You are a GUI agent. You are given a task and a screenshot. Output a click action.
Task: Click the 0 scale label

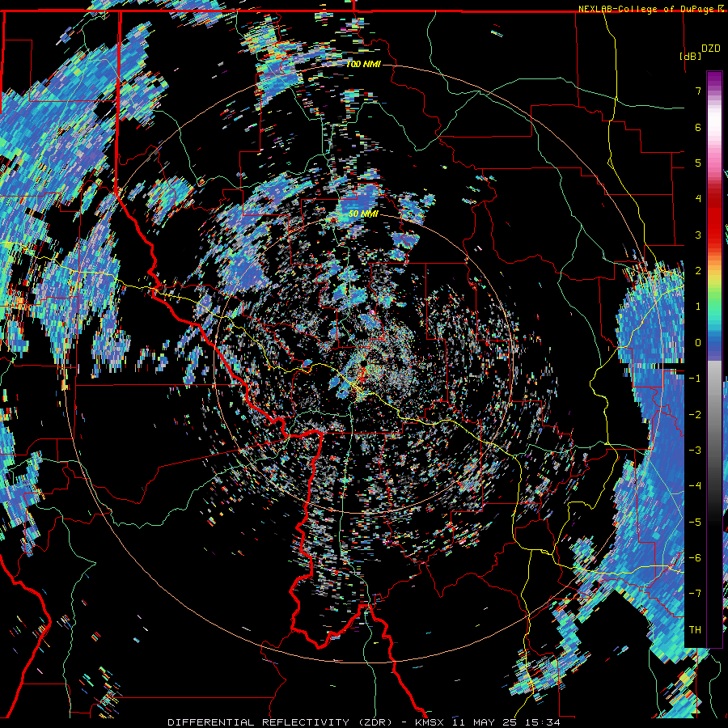[x=698, y=343]
